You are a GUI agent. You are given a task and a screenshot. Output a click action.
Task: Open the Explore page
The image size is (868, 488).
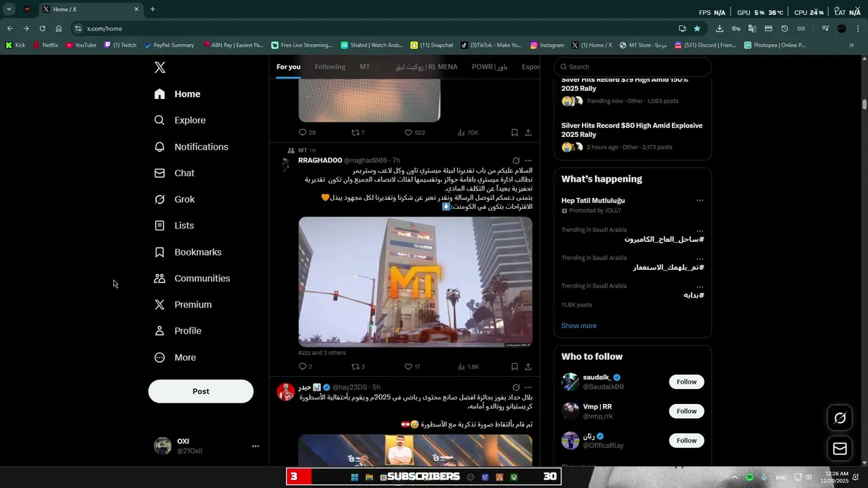(x=180, y=121)
